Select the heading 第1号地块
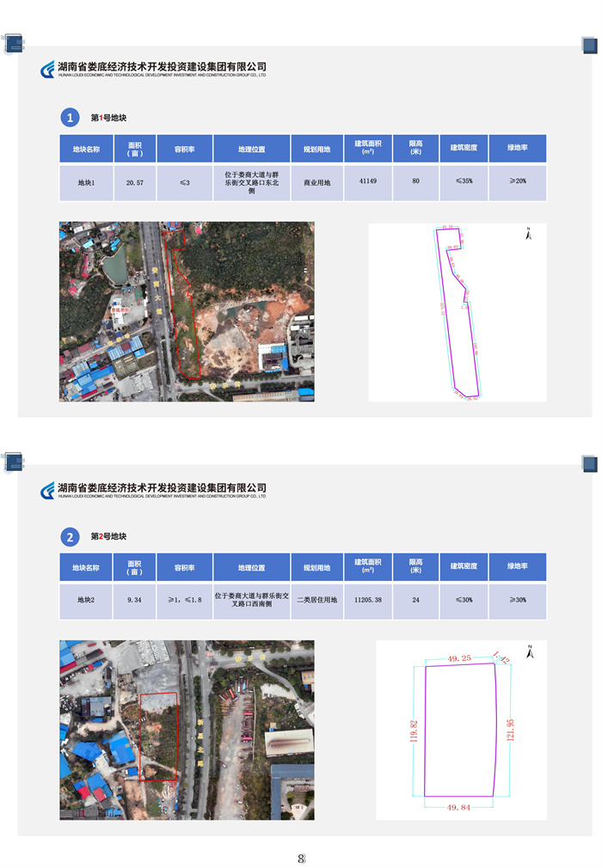This screenshot has width=602, height=868. pos(108,118)
